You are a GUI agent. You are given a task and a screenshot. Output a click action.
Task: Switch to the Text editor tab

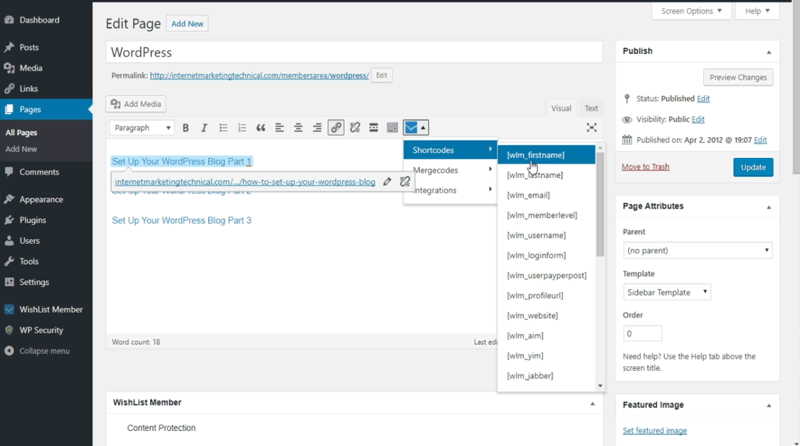click(591, 108)
